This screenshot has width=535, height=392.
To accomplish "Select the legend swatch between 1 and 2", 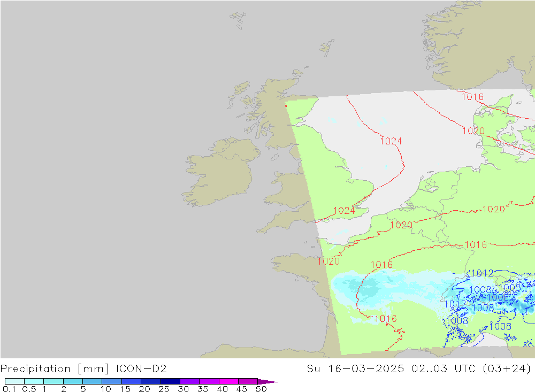I will (53, 381).
